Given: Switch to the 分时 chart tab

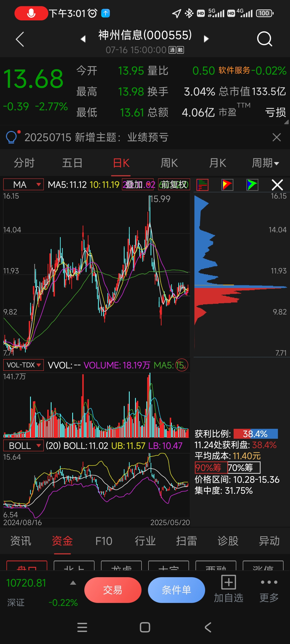Looking at the screenshot, I should tap(24, 163).
